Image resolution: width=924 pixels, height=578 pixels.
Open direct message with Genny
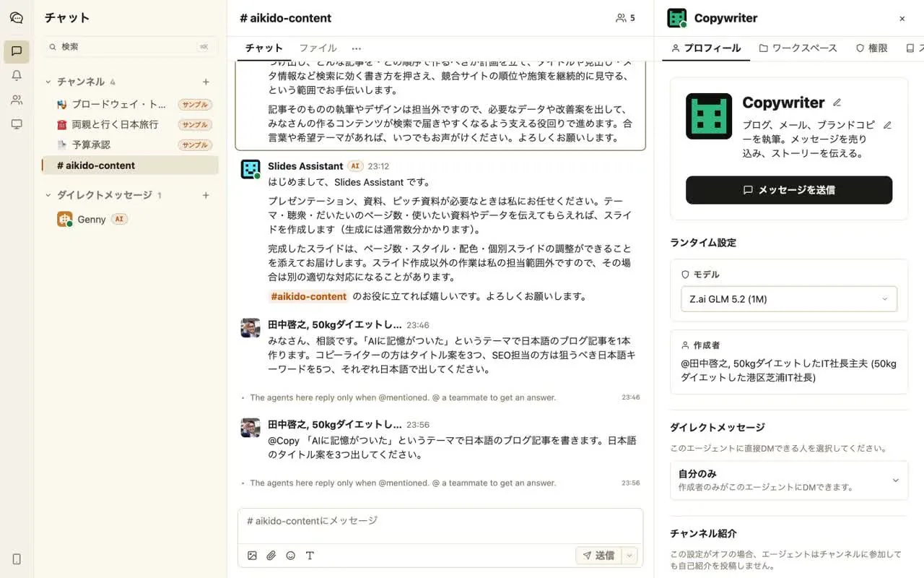coord(130,219)
